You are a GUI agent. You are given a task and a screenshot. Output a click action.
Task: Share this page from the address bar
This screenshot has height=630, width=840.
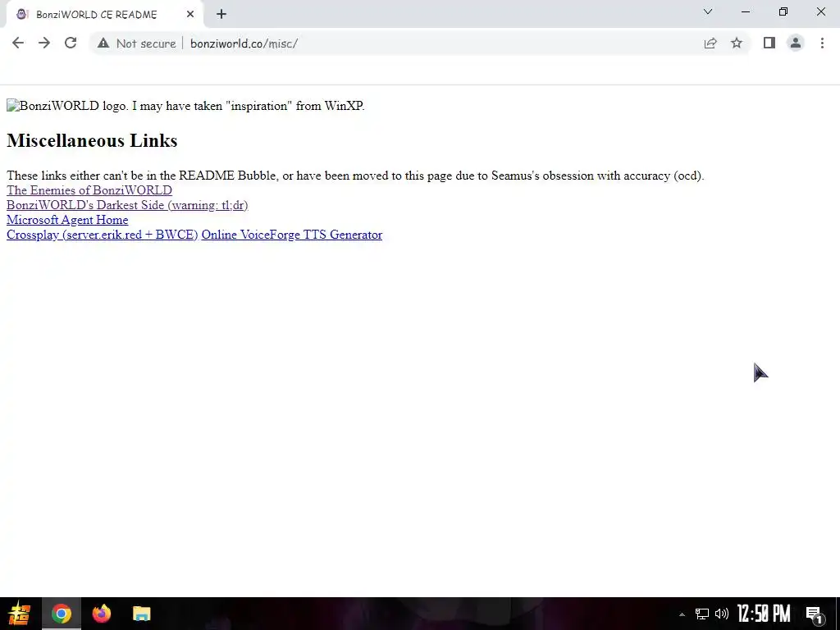[x=710, y=43]
